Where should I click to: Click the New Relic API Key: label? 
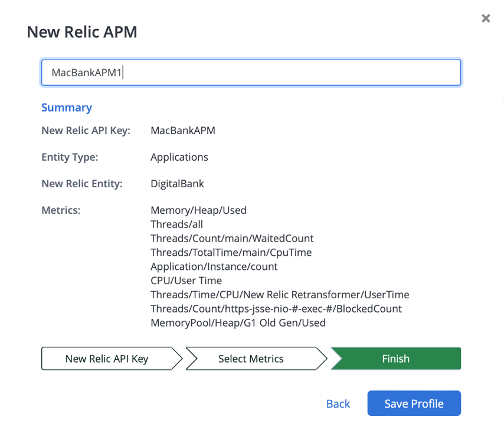coord(86,131)
